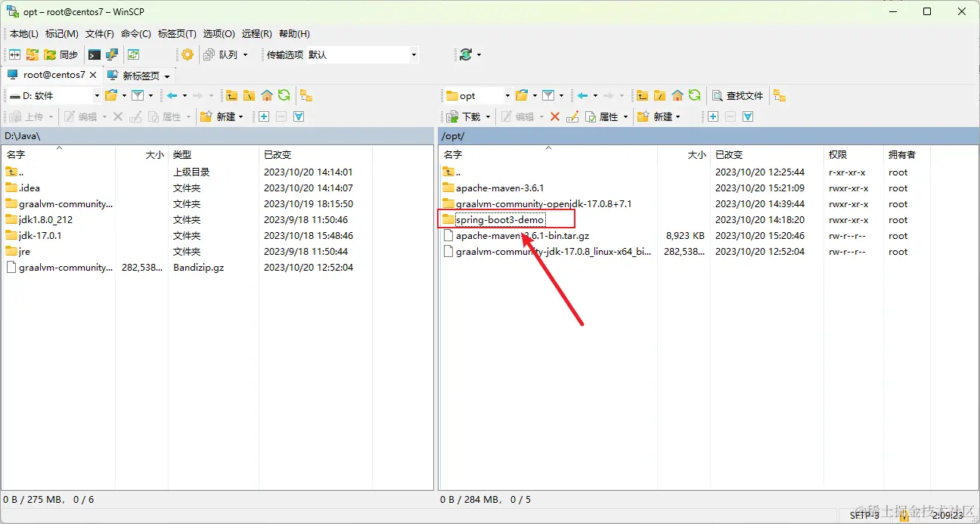Viewport: 980px width, 524px height.
Task: Select graalvm-community-openjdk-17.0.8+7.1 folder
Action: [x=544, y=204]
